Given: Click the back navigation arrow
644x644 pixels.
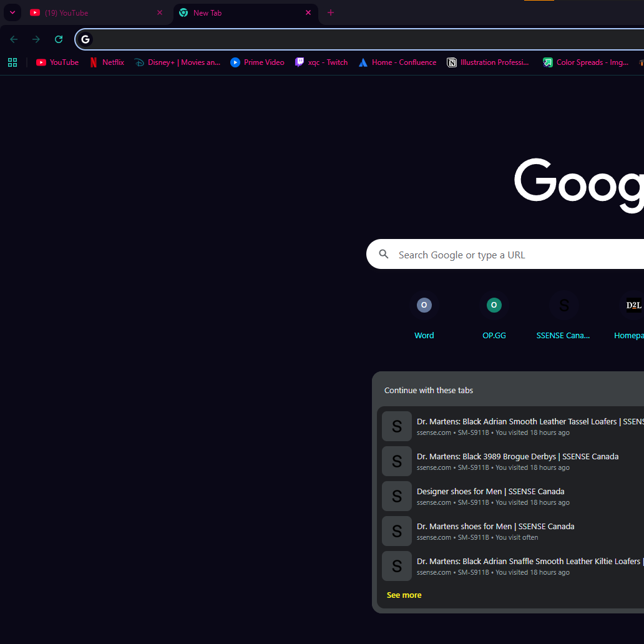Looking at the screenshot, I should [x=14, y=39].
